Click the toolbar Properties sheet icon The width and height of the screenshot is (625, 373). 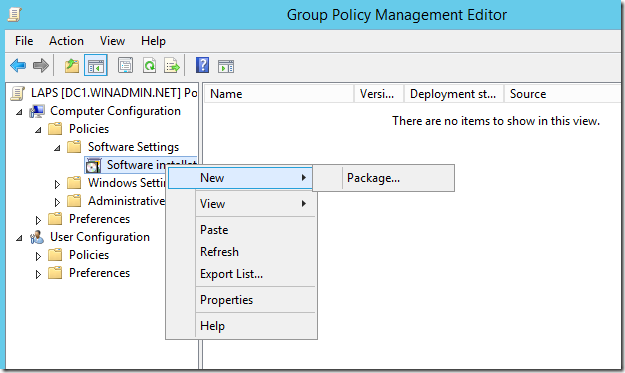click(126, 65)
